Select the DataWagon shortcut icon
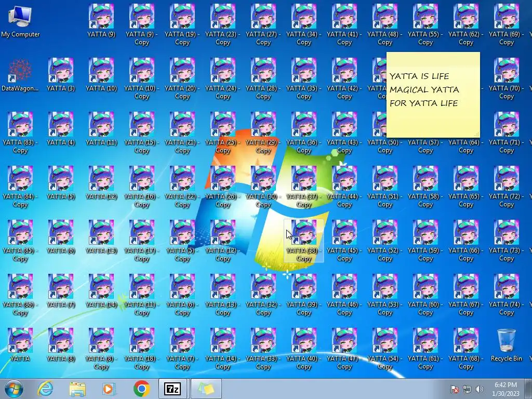Viewport: 532px width, 399px height. [x=20, y=75]
